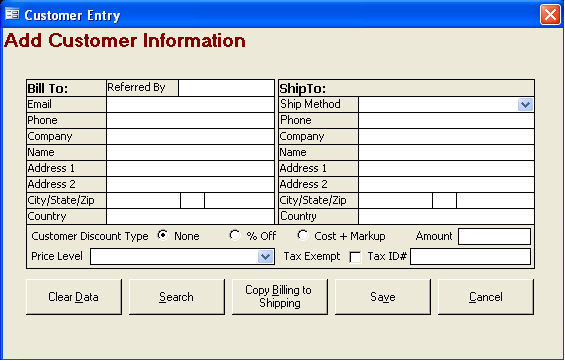Image resolution: width=565 pixels, height=361 pixels.
Task: Expand the Price Level dropdown arrow
Action: tap(266, 257)
